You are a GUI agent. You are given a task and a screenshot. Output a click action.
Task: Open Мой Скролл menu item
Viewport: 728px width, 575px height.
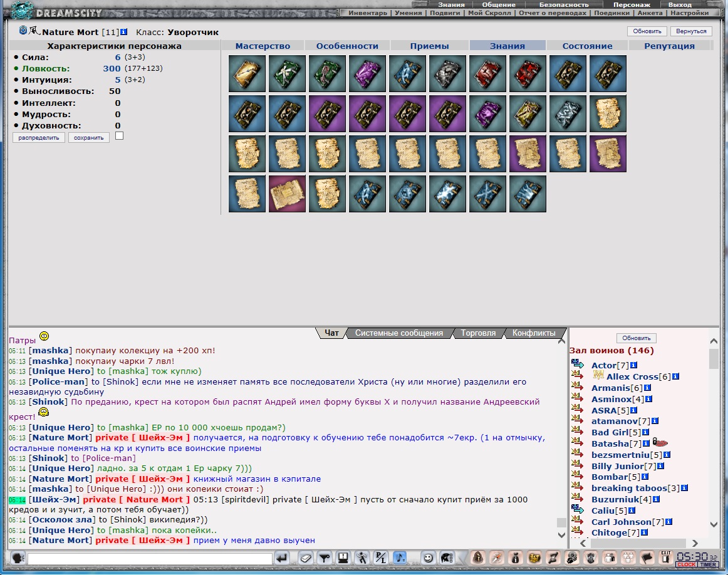click(489, 13)
